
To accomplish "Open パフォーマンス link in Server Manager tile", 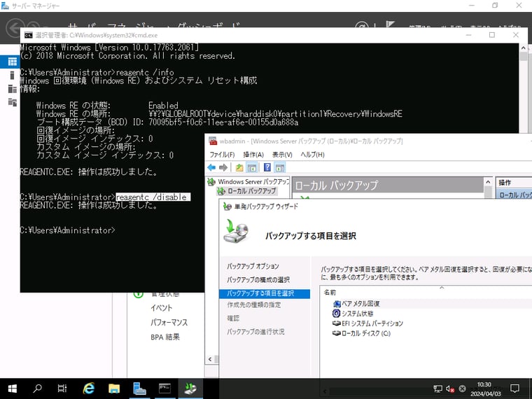I will [169, 322].
